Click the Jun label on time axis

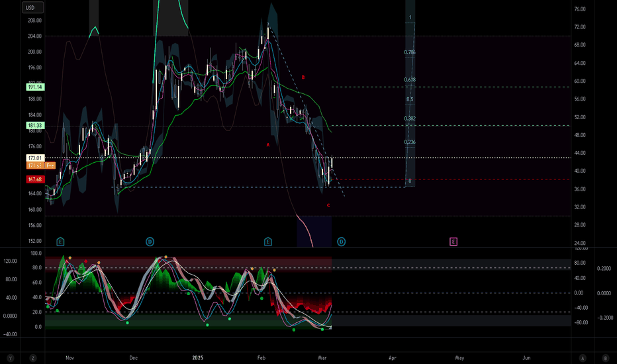pyautogui.click(x=526, y=358)
